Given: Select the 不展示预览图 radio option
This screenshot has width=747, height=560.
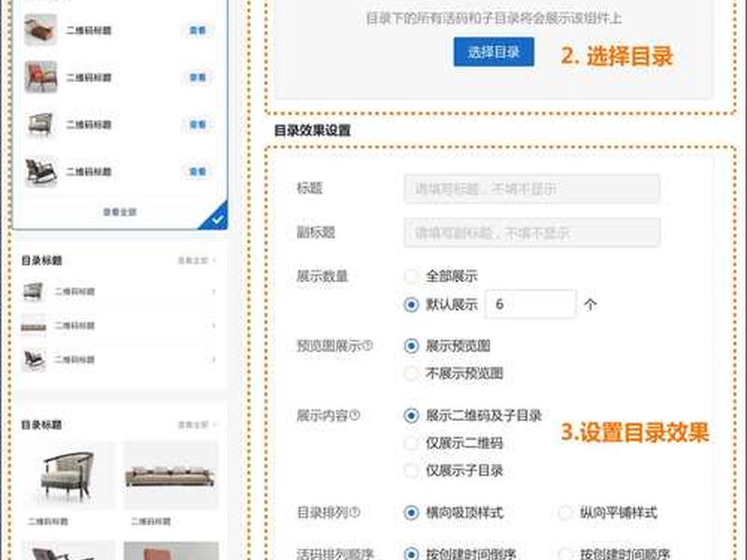Looking at the screenshot, I should 411,373.
